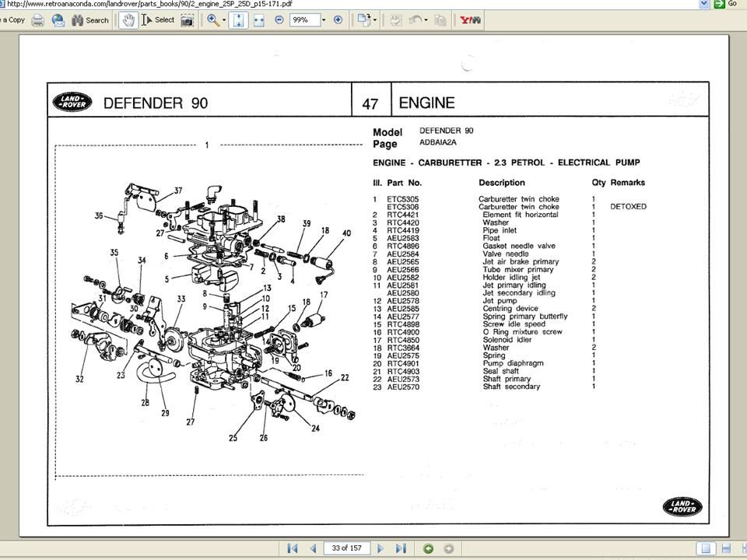Click the page number field '33 of 157'
747x560 pixels.
tap(346, 548)
